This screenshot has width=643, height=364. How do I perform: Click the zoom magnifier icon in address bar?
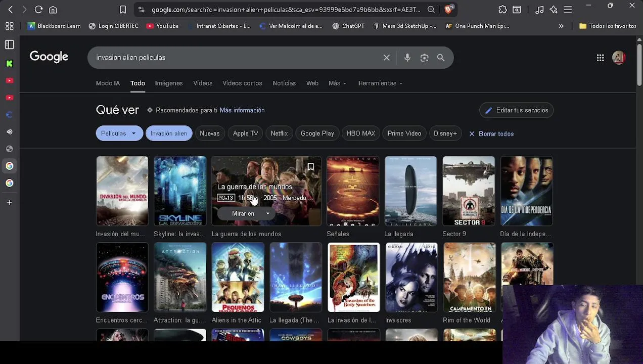[x=431, y=10]
